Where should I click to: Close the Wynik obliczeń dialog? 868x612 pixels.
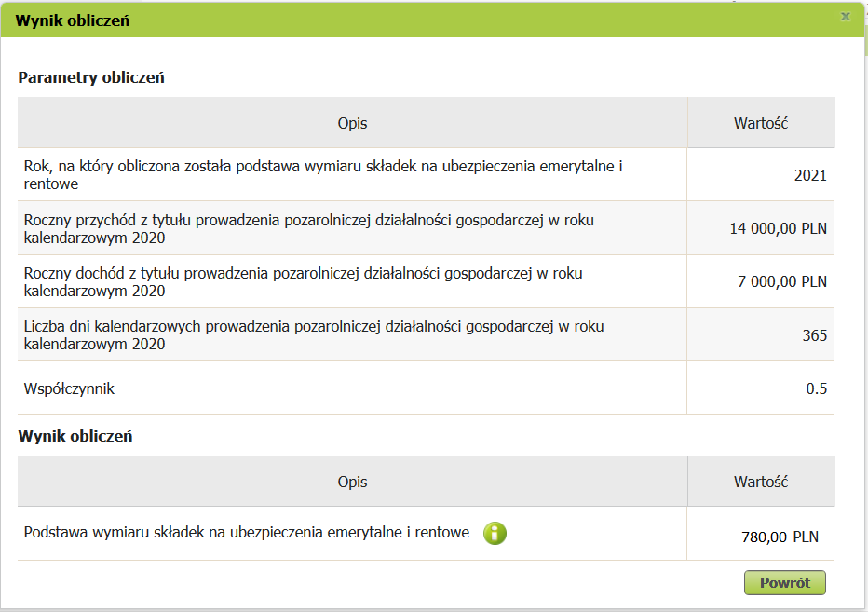tap(845, 17)
